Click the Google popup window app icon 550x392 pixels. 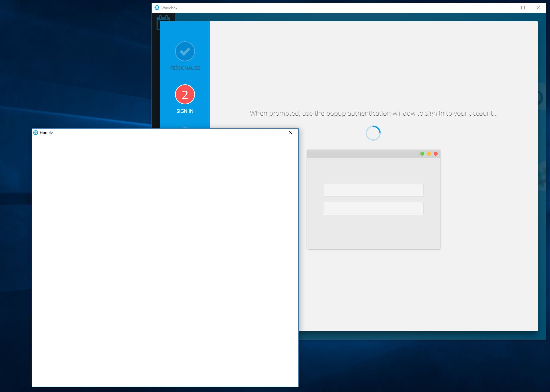36,133
